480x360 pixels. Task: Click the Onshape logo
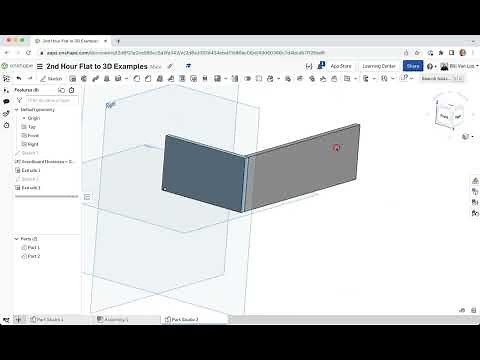pos(18,66)
